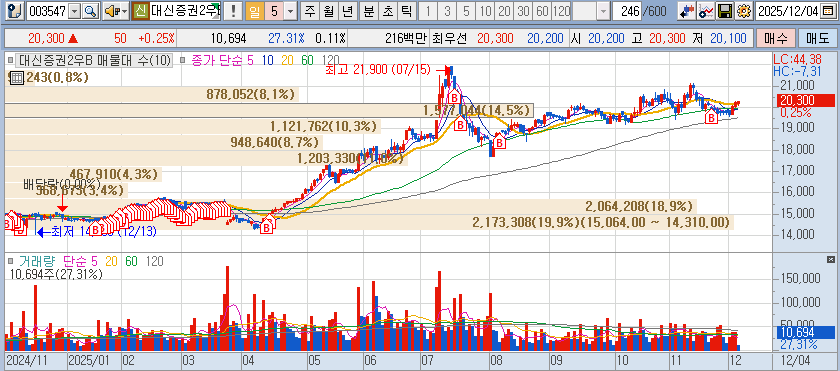Click the date field 2025/12/04

pyautogui.click(x=789, y=10)
